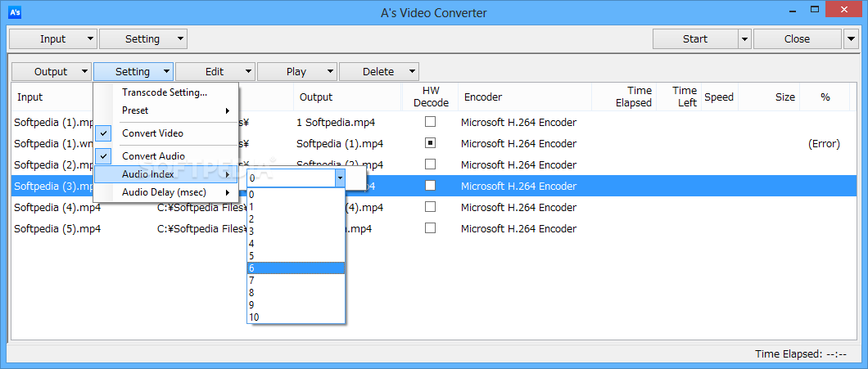Click the Speed column header
Screen dimensions: 868x369
pyautogui.click(x=719, y=97)
